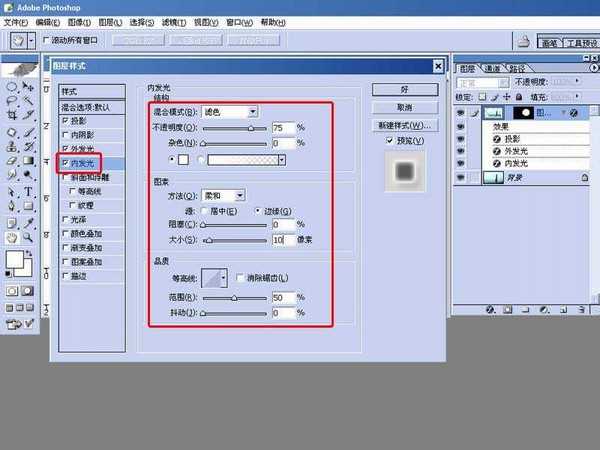Select the Eyedropper tool
The image size is (600, 450).
pyautogui.click(x=28, y=223)
